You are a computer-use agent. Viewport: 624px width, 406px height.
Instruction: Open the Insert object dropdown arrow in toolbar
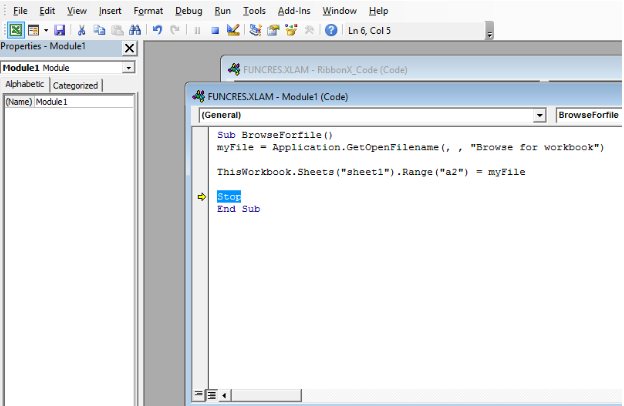46,30
